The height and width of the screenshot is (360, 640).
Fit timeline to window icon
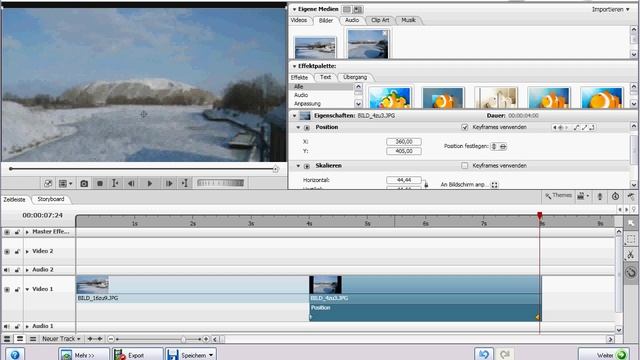(95, 339)
